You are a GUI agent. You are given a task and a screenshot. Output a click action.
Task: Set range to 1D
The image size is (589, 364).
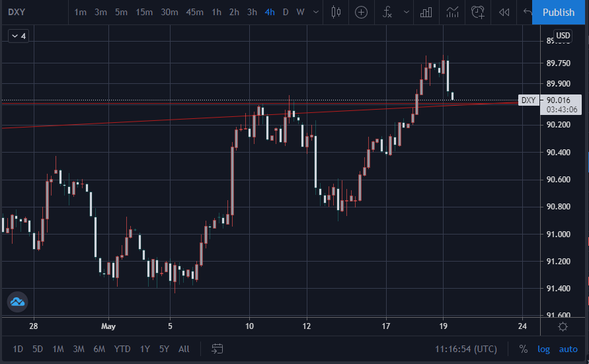tap(18, 349)
